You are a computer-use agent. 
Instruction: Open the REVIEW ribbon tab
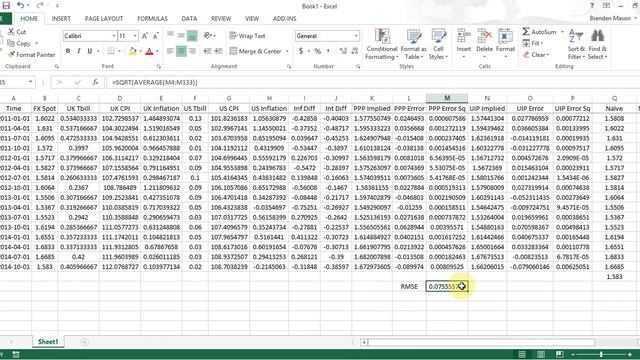coord(221,18)
